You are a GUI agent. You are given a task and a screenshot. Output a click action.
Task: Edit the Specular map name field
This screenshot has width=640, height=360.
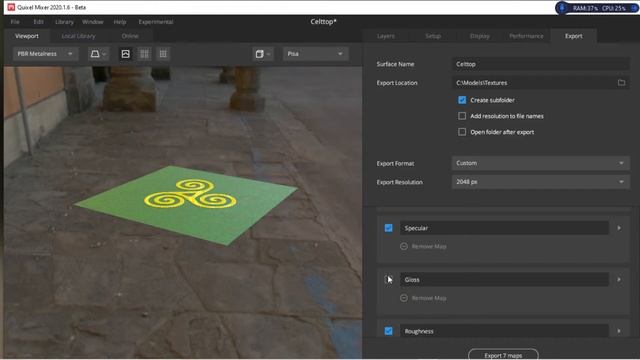504,228
